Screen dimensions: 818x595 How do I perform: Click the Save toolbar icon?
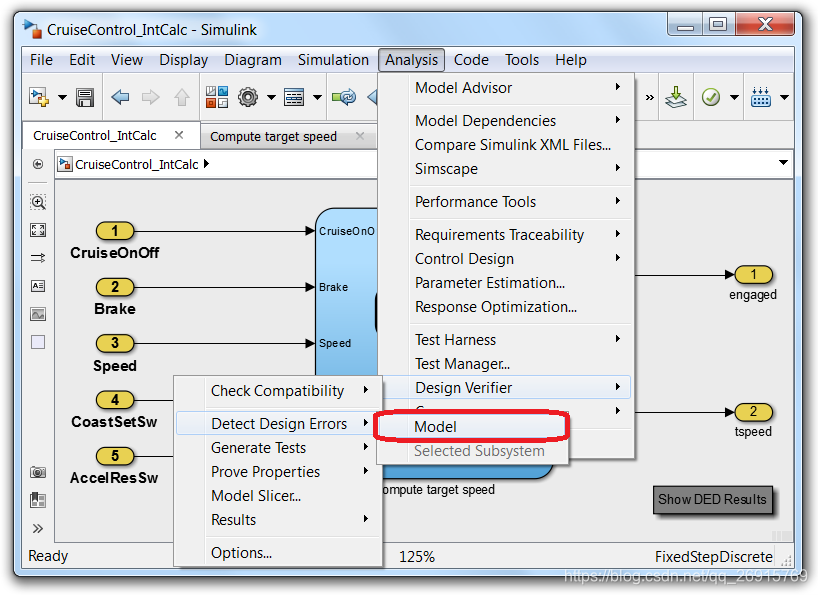[x=85, y=98]
